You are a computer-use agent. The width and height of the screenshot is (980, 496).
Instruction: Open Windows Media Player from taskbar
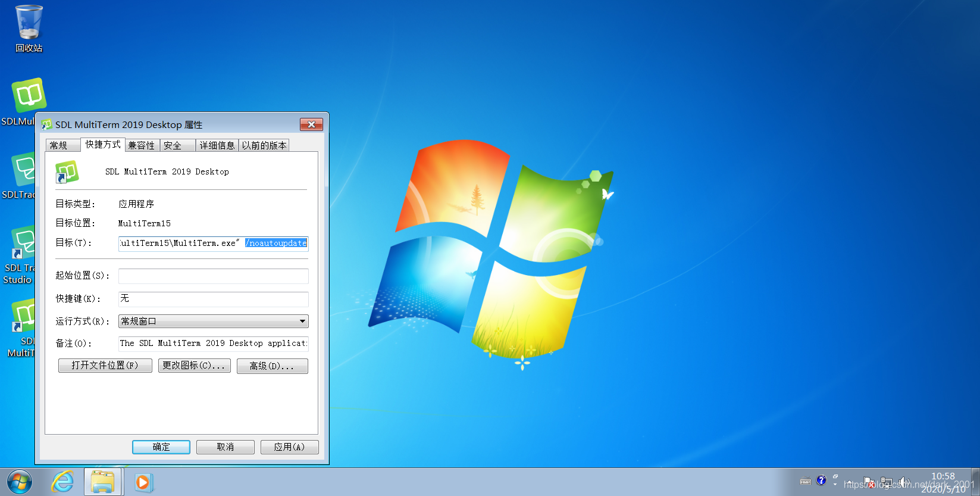(143, 482)
